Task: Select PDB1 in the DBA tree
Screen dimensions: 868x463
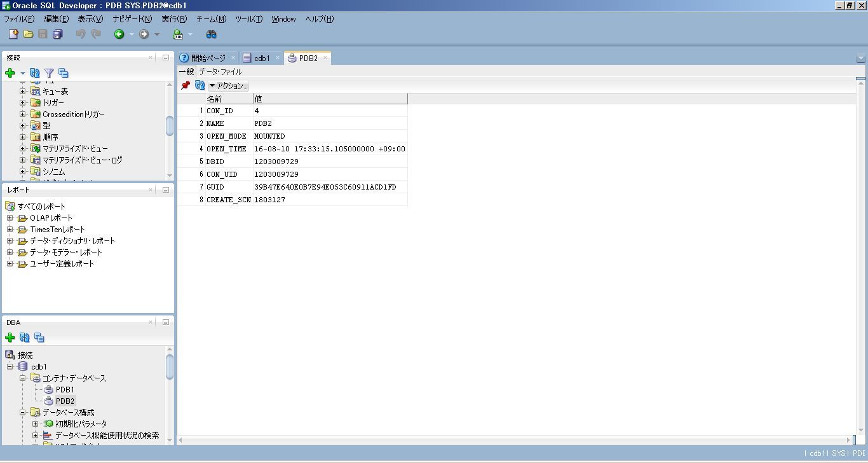Action: [65, 389]
